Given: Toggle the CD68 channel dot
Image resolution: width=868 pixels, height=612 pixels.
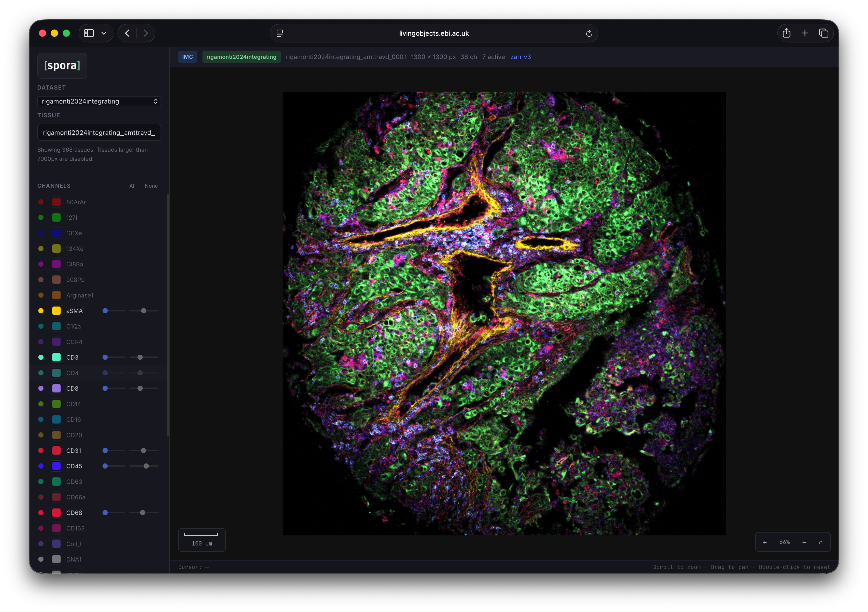Looking at the screenshot, I should (41, 513).
